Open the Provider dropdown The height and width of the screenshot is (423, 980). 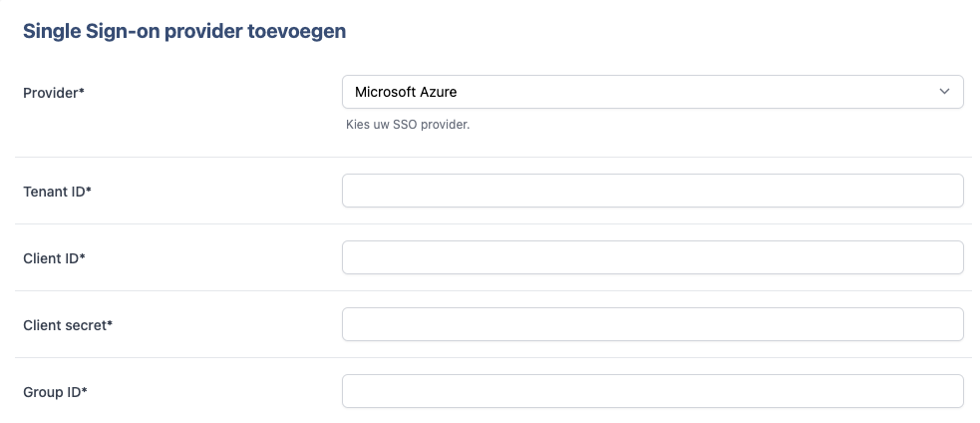click(652, 92)
